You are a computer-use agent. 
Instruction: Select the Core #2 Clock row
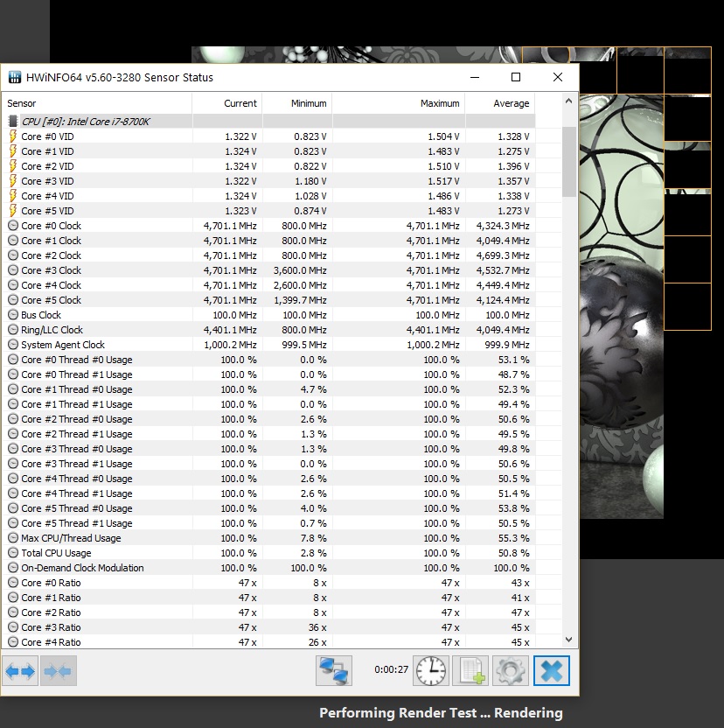[x=268, y=255]
